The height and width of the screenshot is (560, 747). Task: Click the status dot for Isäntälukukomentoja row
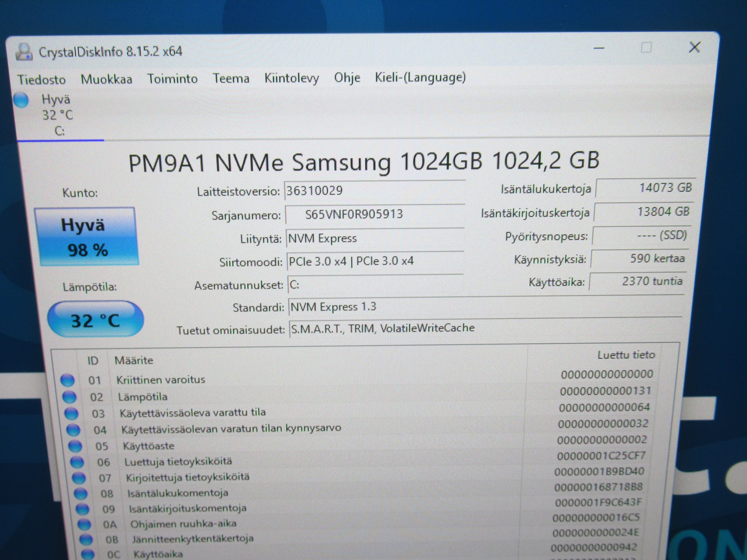81,494
